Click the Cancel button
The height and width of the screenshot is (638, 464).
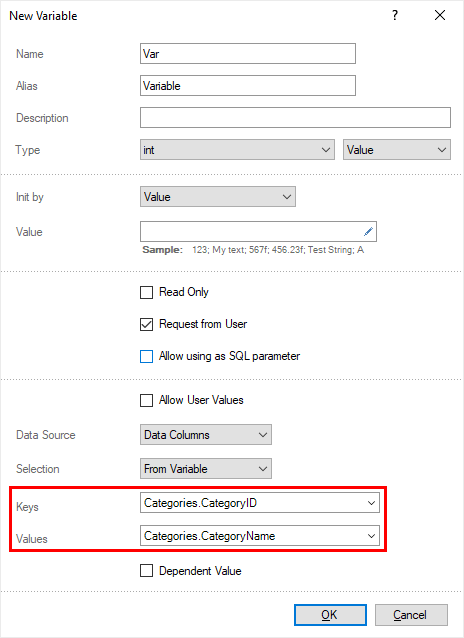click(x=411, y=615)
